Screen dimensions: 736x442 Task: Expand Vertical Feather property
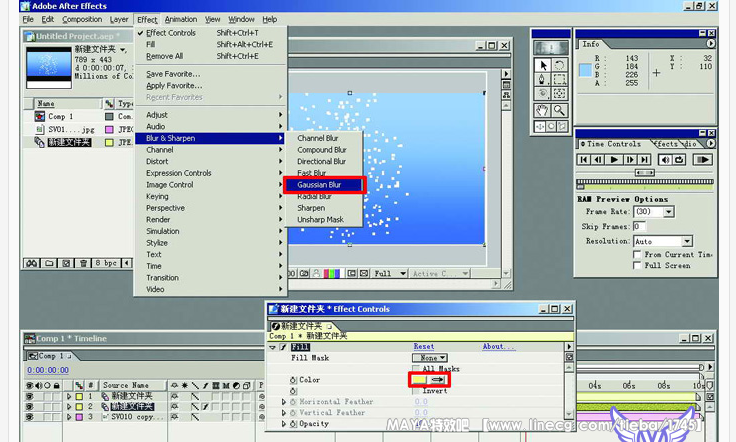pyautogui.click(x=284, y=412)
